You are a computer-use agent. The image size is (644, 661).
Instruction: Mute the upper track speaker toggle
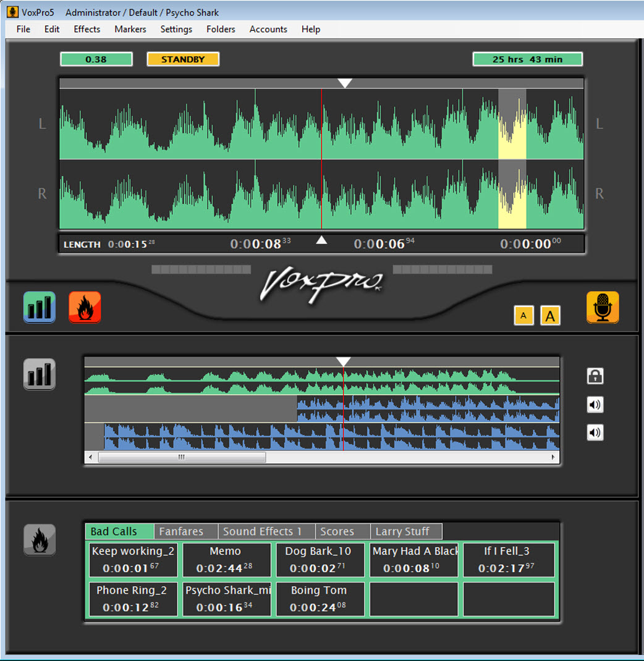coord(595,405)
